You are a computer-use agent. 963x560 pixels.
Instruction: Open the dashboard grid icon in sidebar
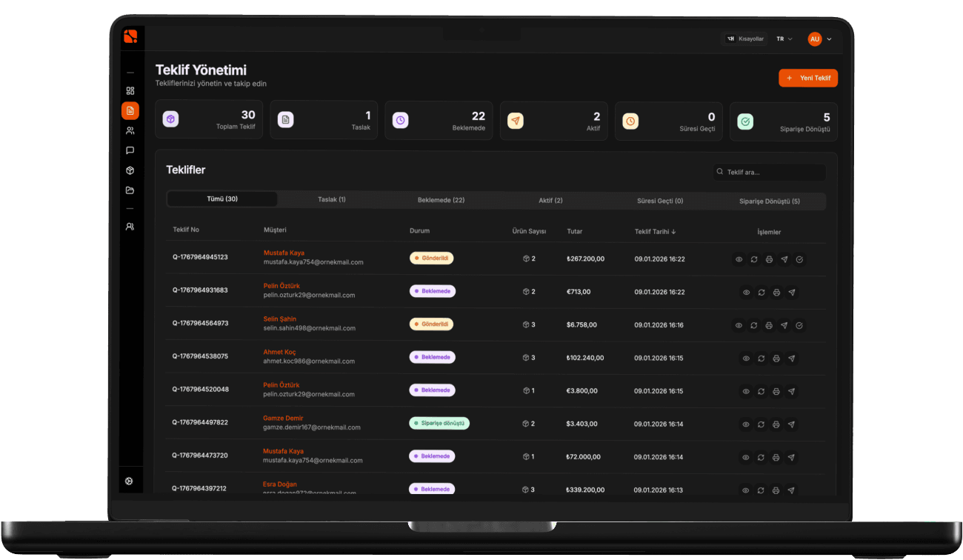(x=130, y=91)
